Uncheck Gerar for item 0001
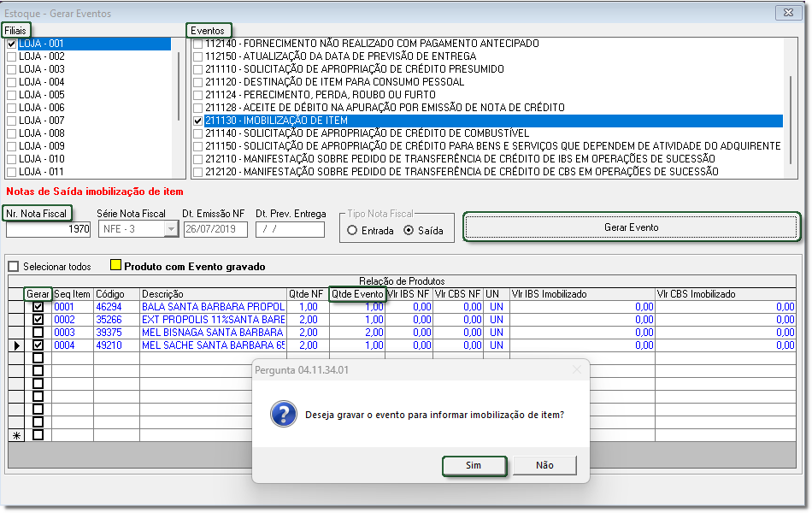Viewport: 812px width, 513px height. tap(38, 307)
